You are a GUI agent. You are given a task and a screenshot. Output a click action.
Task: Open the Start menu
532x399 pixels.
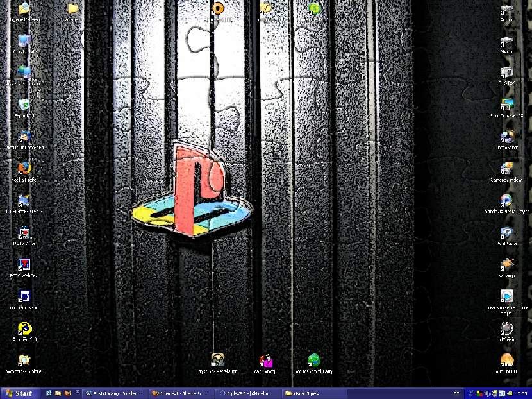click(x=20, y=393)
